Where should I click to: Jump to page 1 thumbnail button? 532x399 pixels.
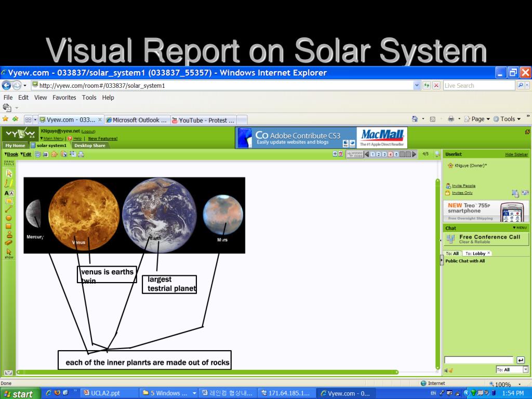(373, 154)
